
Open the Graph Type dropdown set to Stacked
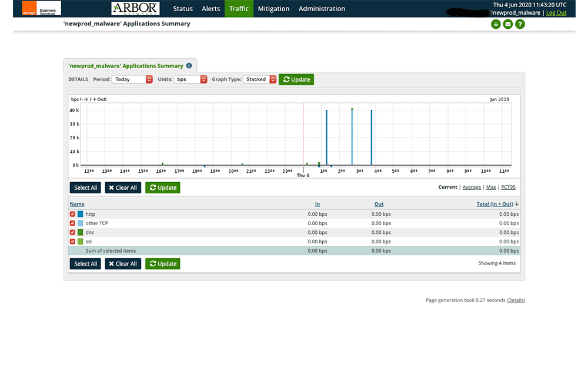pyautogui.click(x=259, y=79)
